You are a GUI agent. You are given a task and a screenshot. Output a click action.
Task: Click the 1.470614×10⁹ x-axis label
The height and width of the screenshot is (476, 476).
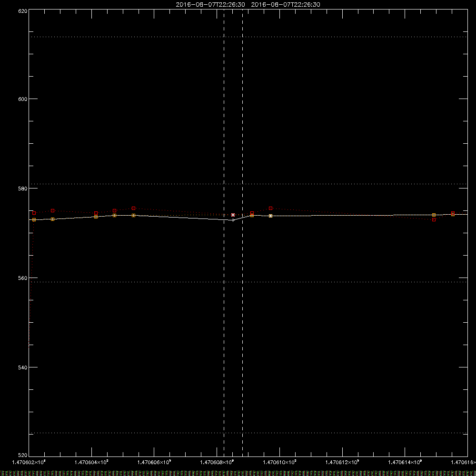[405, 462]
